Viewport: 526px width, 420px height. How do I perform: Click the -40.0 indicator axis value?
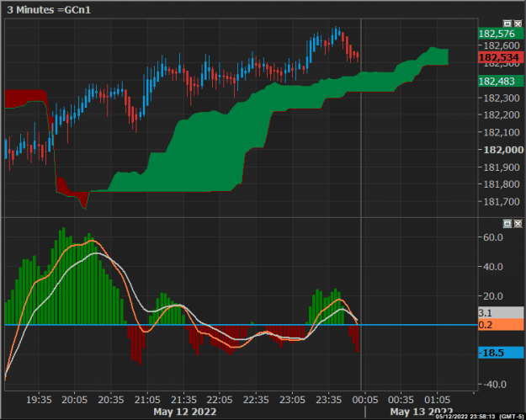coord(493,384)
